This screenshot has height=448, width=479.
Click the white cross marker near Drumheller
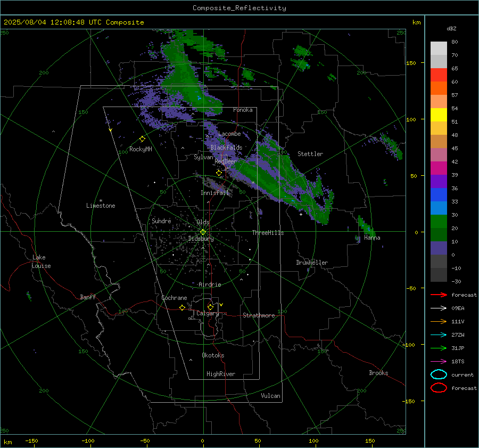pos(301,214)
